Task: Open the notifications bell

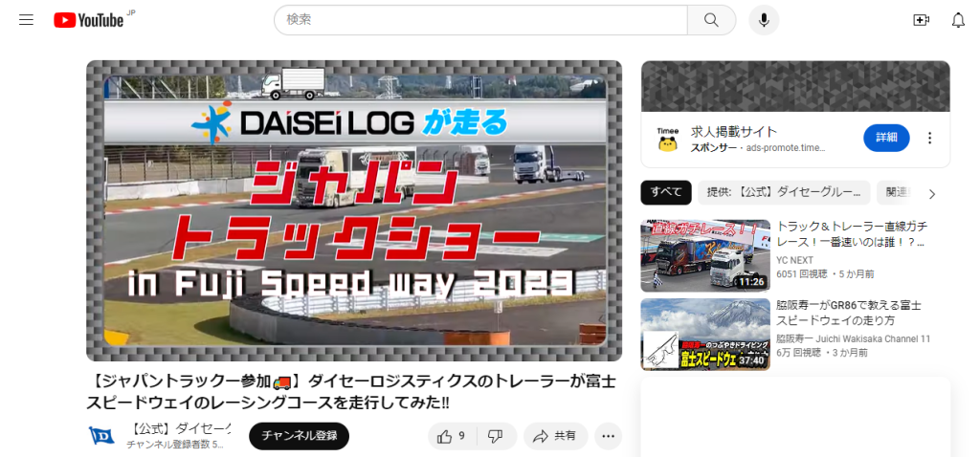Action: tap(958, 20)
